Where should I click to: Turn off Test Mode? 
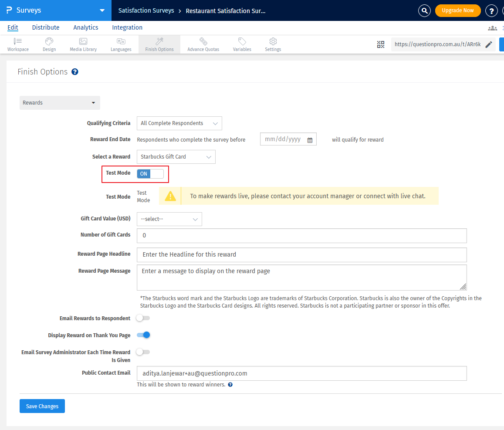coord(149,173)
